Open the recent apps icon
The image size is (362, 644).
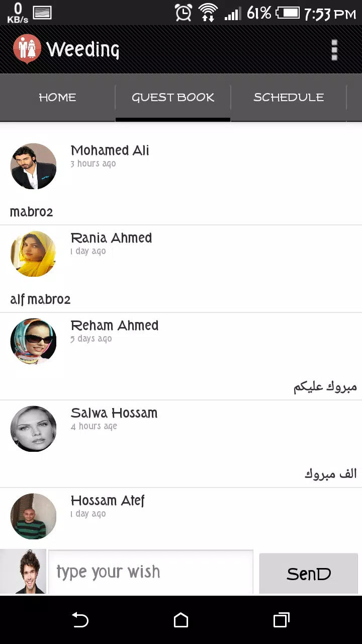[281, 620]
